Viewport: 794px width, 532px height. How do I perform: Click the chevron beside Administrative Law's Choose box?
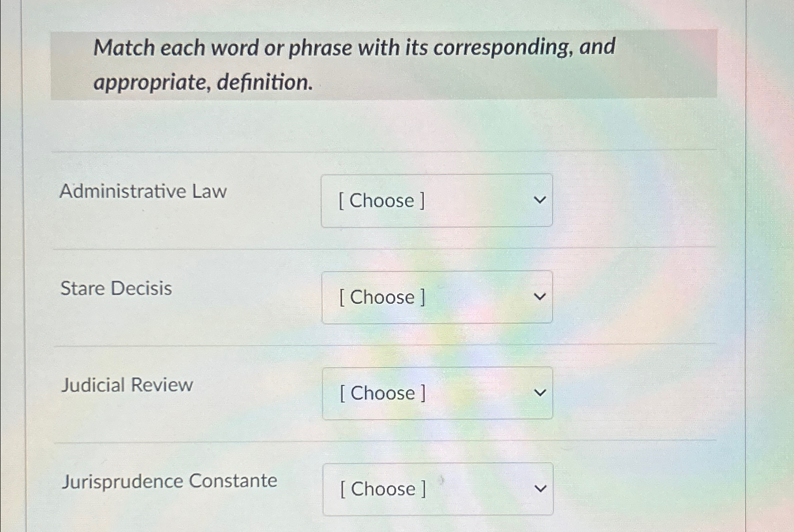click(x=541, y=201)
